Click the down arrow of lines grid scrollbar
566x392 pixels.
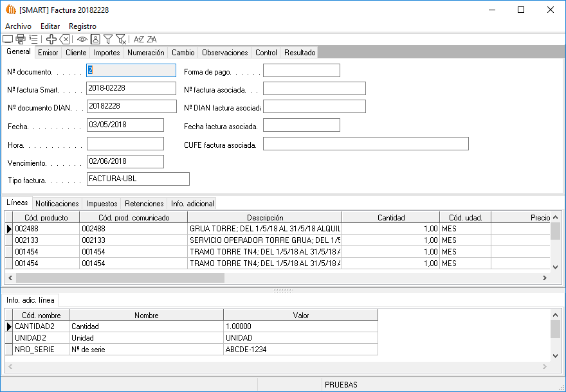(x=555, y=267)
